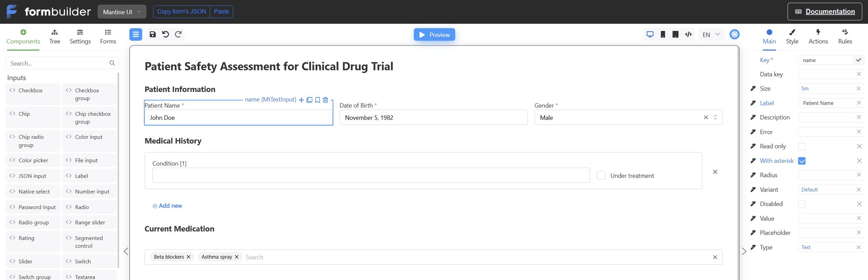Switch to the Tree tab

(x=55, y=37)
